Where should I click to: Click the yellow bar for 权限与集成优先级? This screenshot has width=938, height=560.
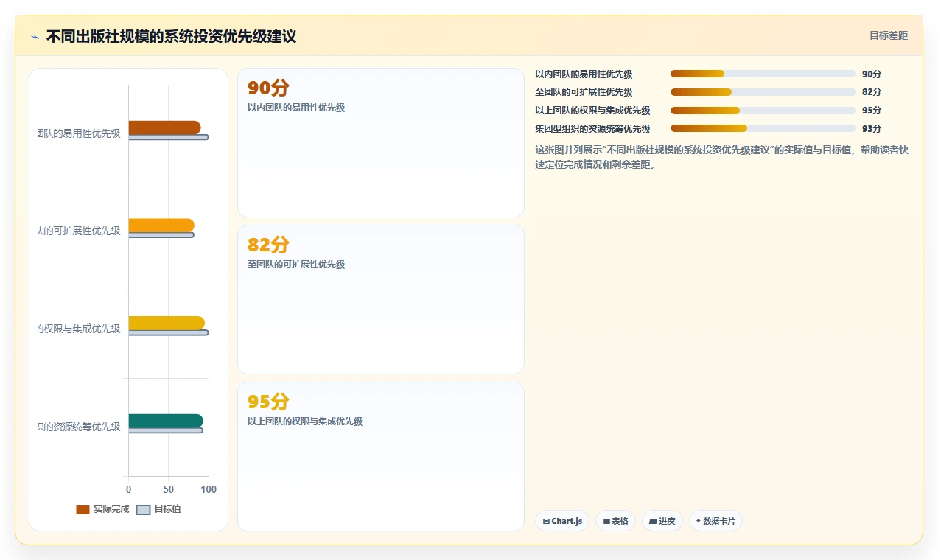pyautogui.click(x=167, y=323)
